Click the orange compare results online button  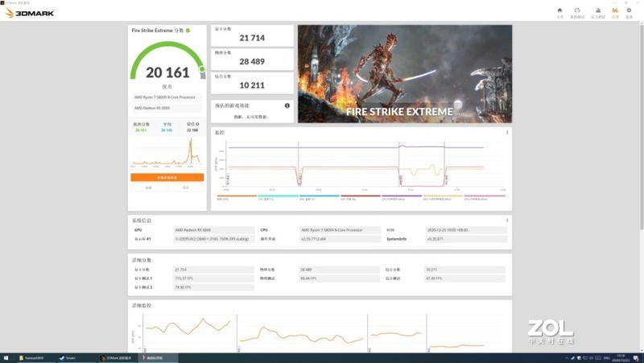click(x=167, y=177)
